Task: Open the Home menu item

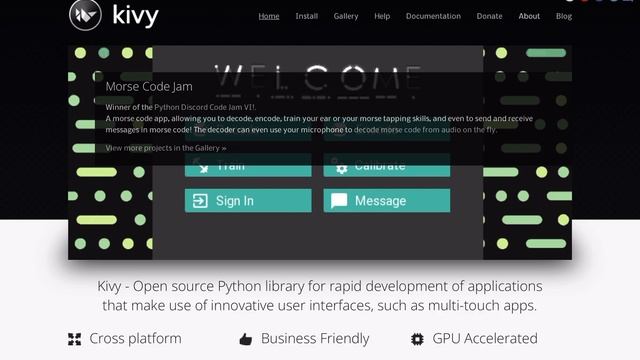Action: (x=269, y=16)
